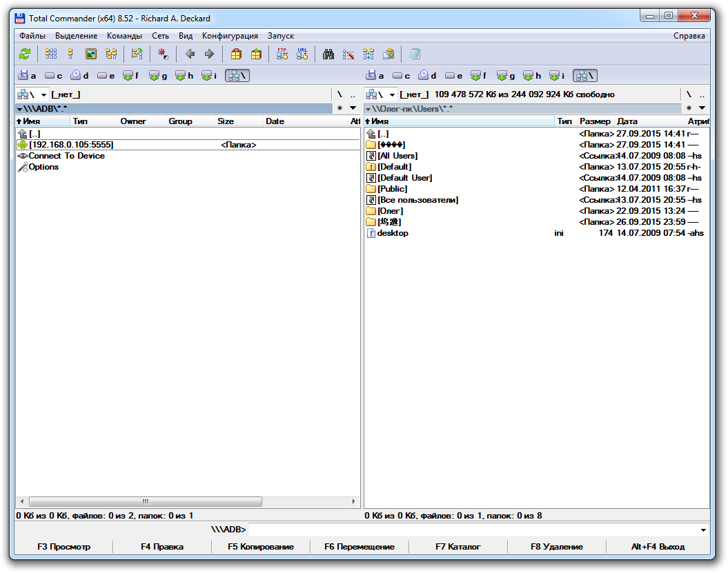728x573 pixels.
Task: Toggle network drive button in right drive bar
Action: pyautogui.click(x=585, y=76)
